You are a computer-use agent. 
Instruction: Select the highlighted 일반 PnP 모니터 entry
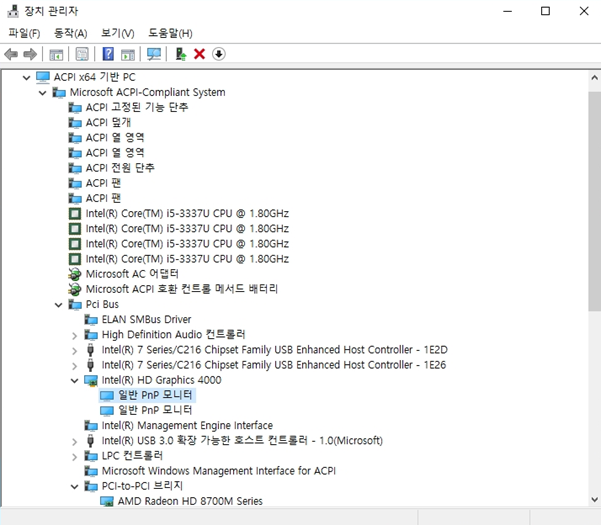pyautogui.click(x=155, y=395)
